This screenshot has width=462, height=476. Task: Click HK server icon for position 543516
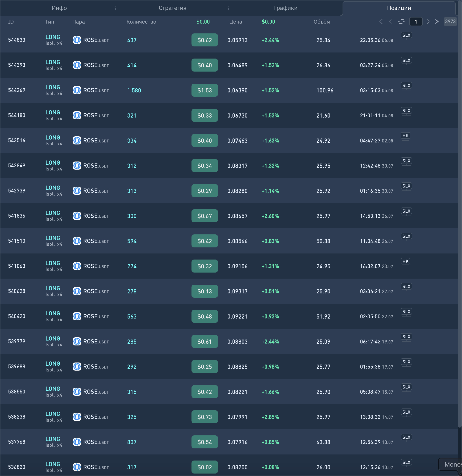click(x=405, y=136)
